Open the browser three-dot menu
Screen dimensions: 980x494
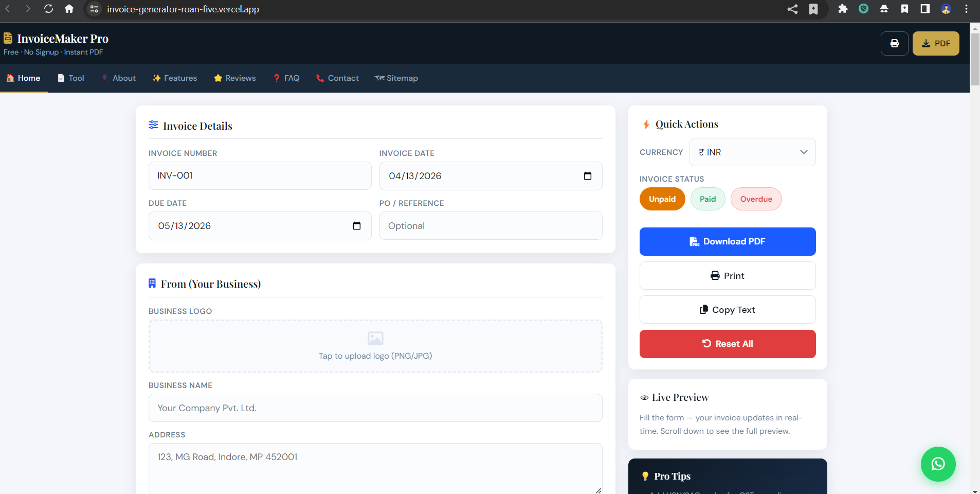pyautogui.click(x=965, y=9)
